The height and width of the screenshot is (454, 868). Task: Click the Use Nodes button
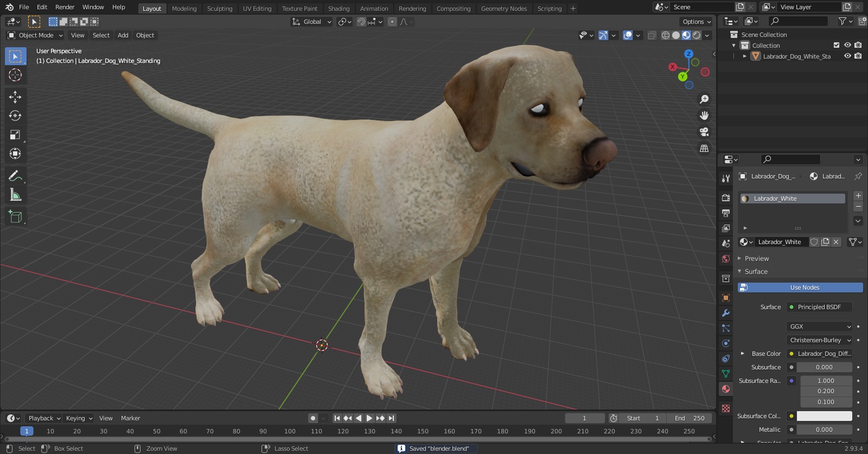(x=800, y=287)
